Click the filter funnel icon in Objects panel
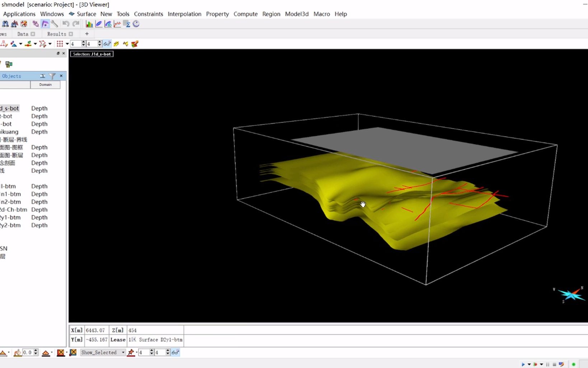This screenshot has height=368, width=588. click(52, 76)
